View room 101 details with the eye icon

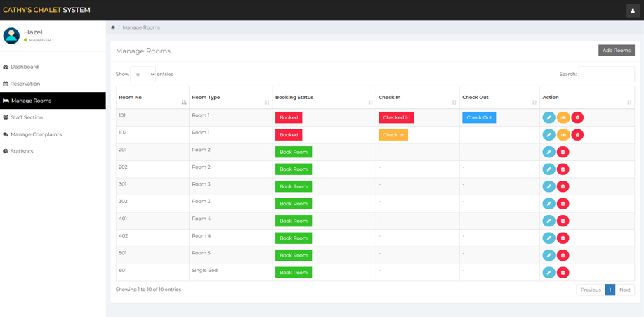(x=563, y=117)
